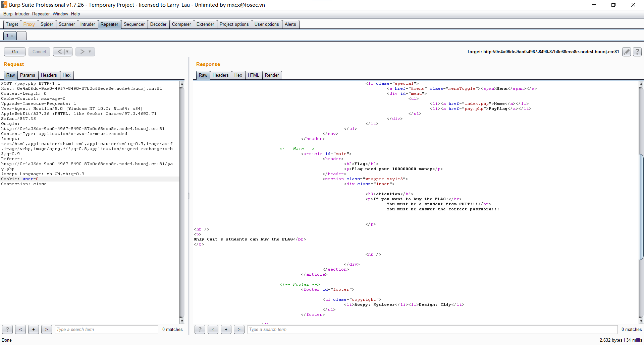644x345 pixels.
Task: Open the Window menu
Action: (60, 14)
